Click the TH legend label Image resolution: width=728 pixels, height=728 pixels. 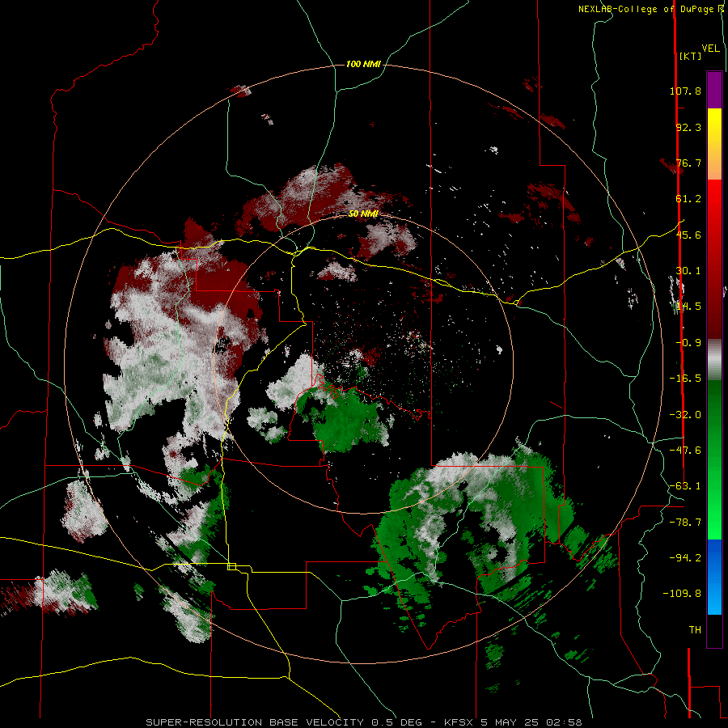tap(695, 630)
